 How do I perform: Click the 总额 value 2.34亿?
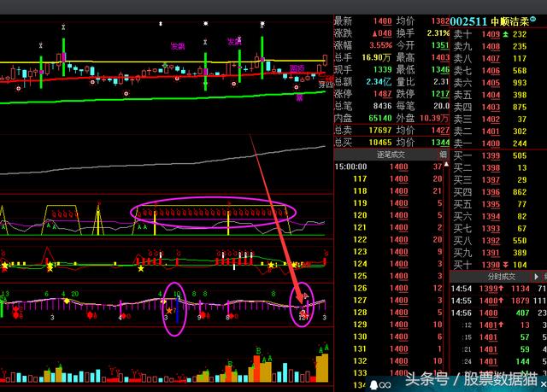379,82
